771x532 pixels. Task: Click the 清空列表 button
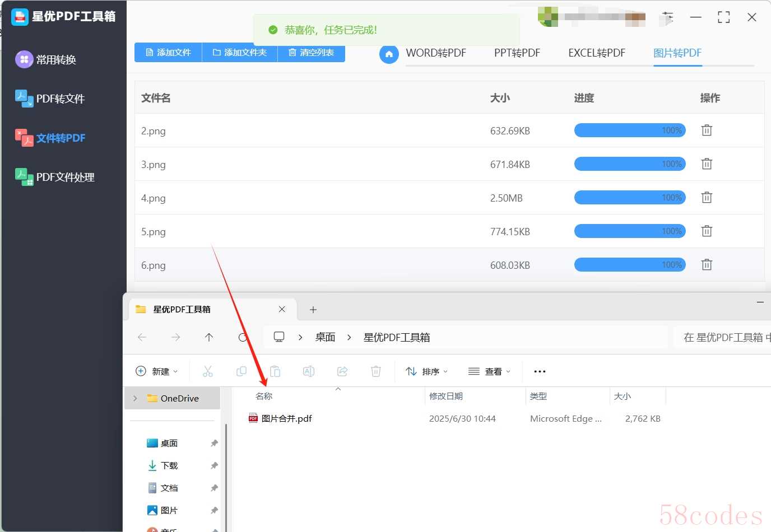(311, 53)
